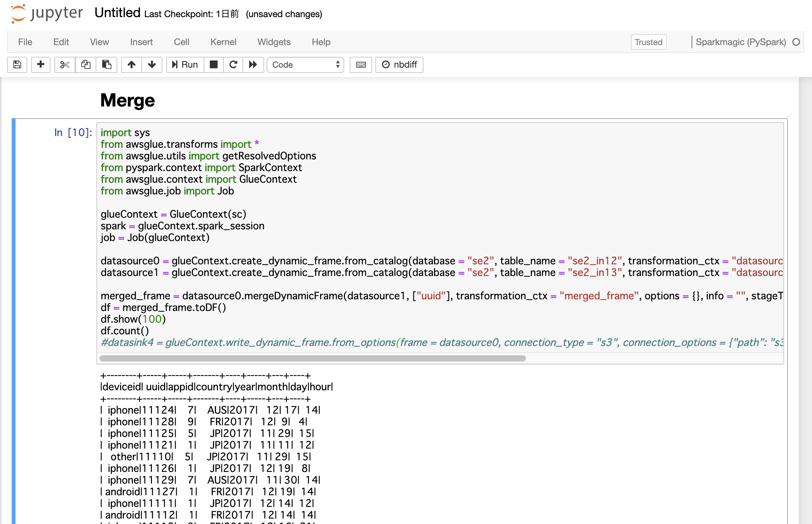Viewport: 812px width, 524px height.
Task: Move selected cell down arrow
Action: coord(152,65)
